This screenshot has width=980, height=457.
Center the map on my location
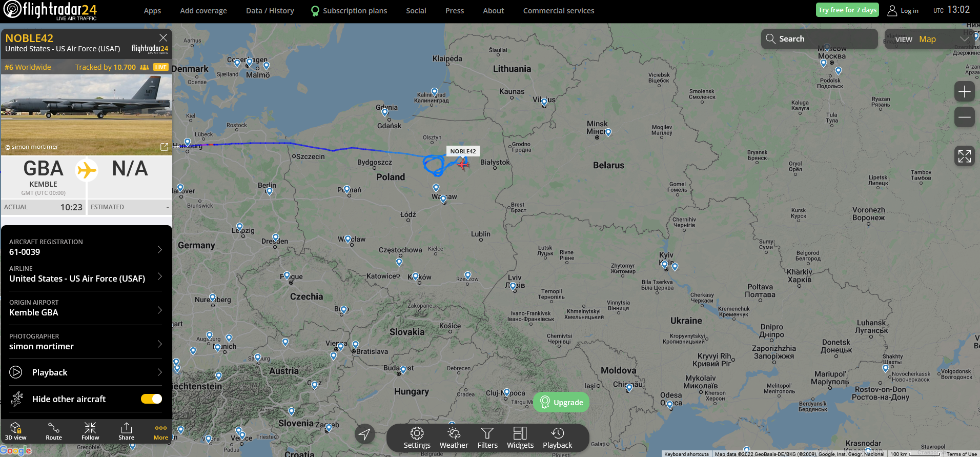tap(364, 434)
